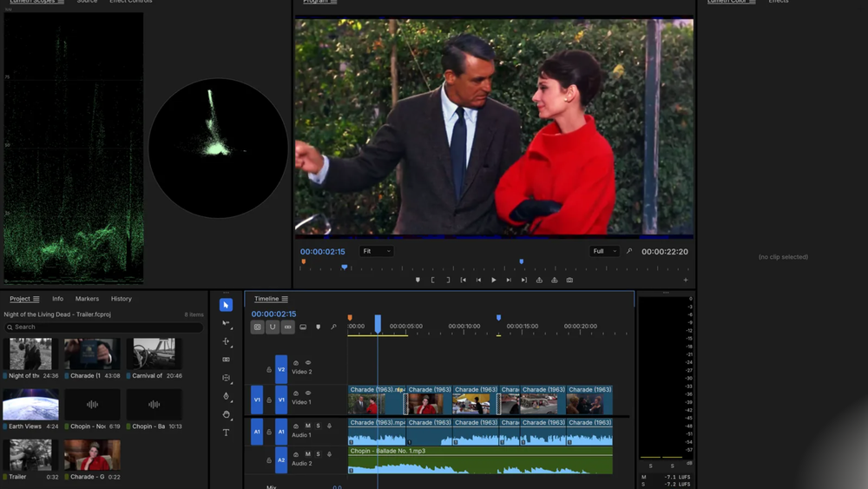Mute the Audio 1 track
The height and width of the screenshot is (489, 868).
point(308,426)
